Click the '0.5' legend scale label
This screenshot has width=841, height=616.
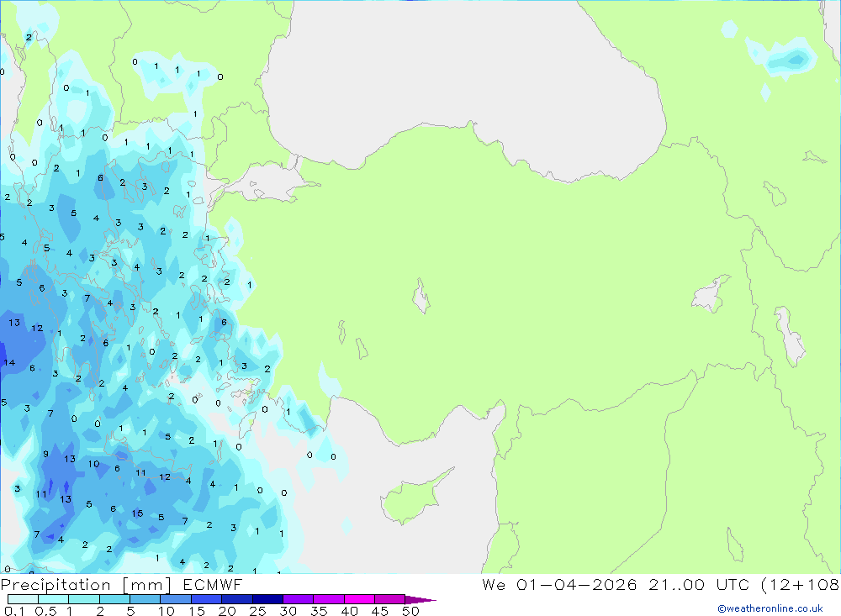click(x=45, y=611)
